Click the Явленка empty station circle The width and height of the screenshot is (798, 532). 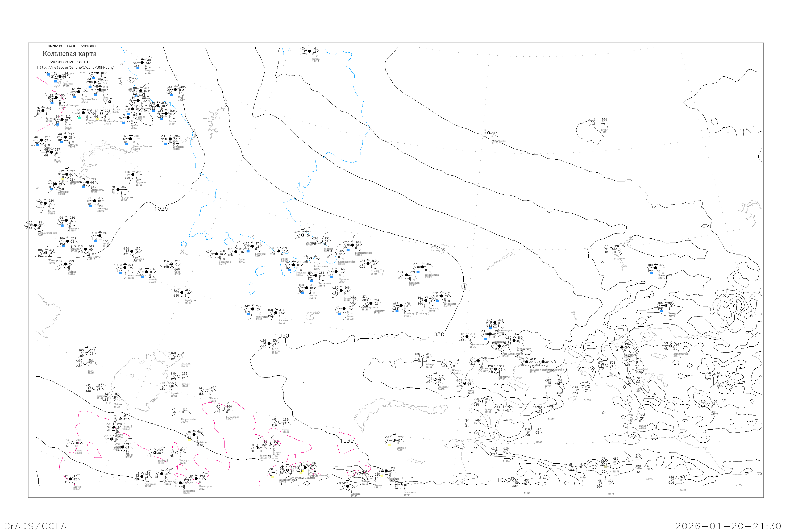[321, 241]
